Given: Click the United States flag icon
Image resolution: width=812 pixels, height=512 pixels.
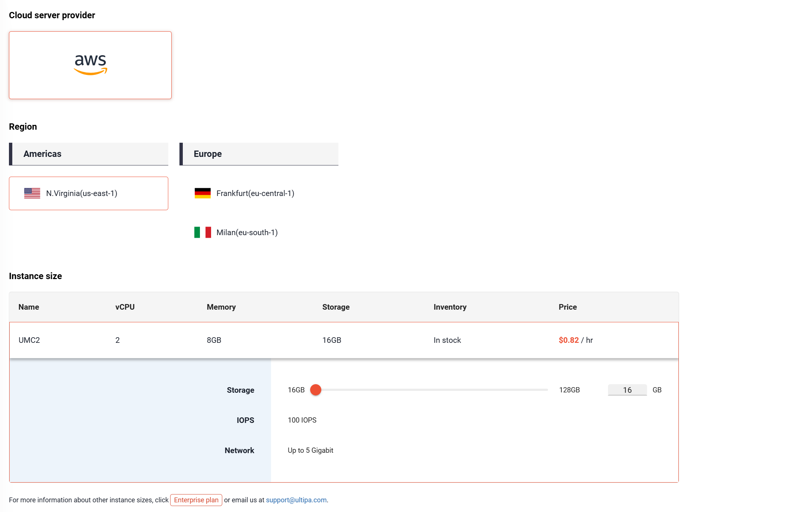Looking at the screenshot, I should [x=32, y=193].
